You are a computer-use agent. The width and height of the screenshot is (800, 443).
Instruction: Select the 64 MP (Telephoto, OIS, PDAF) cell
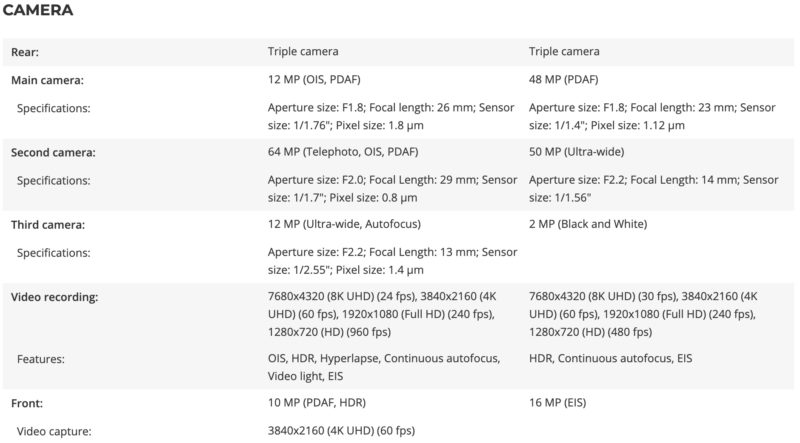[x=343, y=152]
